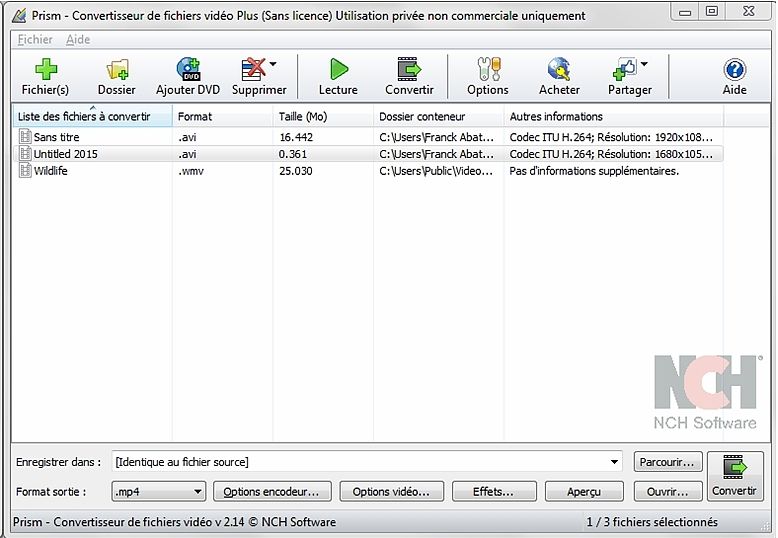
Task: Click the Ajouter DVD toolbar icon
Action: 188,70
